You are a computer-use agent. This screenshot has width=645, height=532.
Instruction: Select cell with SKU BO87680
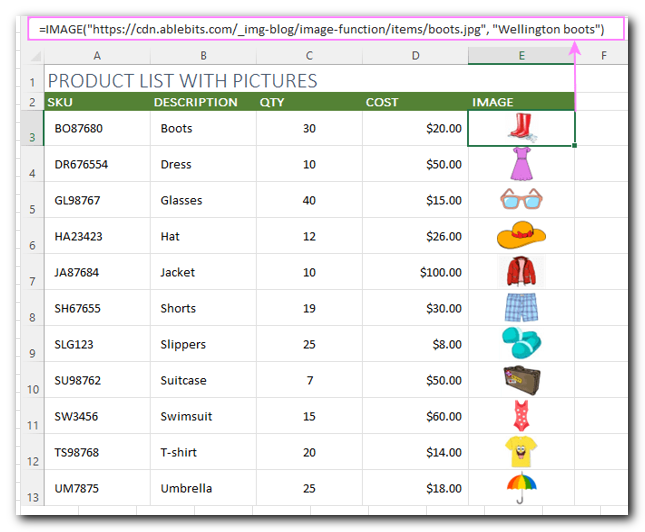tap(97, 128)
